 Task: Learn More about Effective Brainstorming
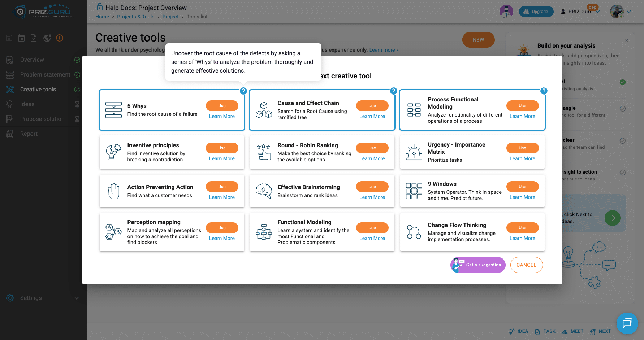pos(372,197)
